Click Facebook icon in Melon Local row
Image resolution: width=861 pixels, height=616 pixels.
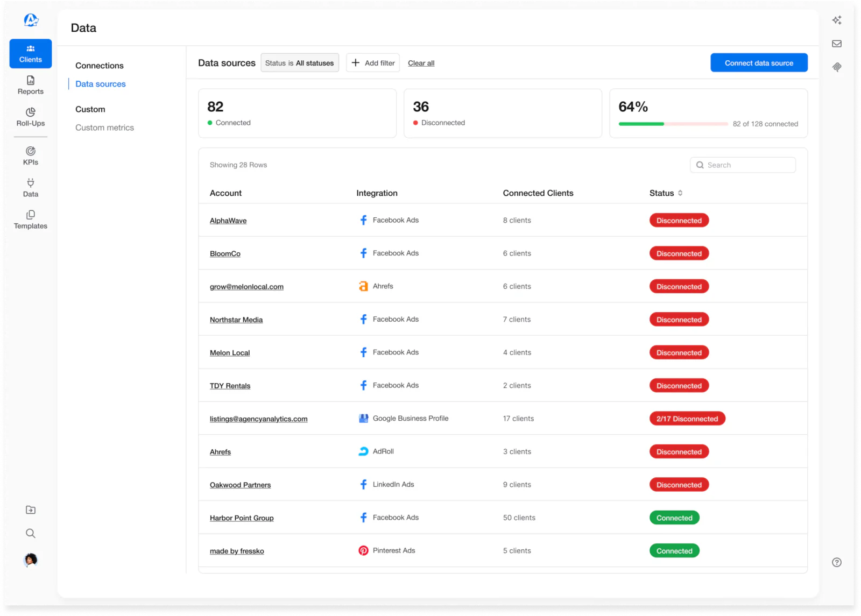(364, 352)
